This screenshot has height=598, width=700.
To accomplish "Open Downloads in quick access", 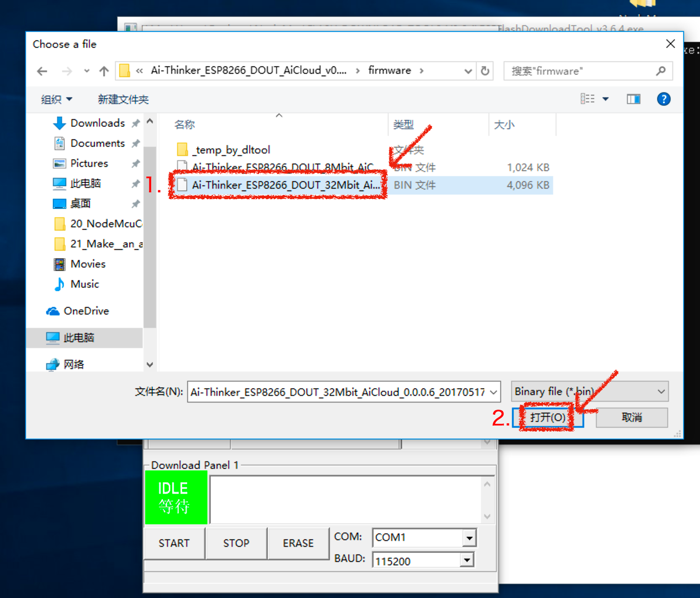I will pos(97,123).
